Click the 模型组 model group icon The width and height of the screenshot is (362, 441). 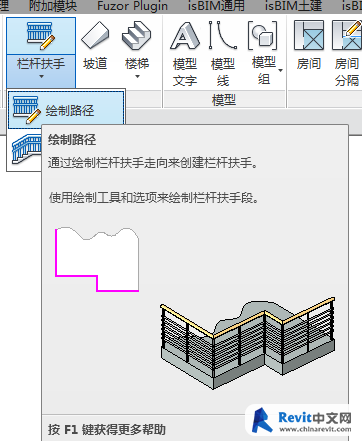click(x=263, y=35)
